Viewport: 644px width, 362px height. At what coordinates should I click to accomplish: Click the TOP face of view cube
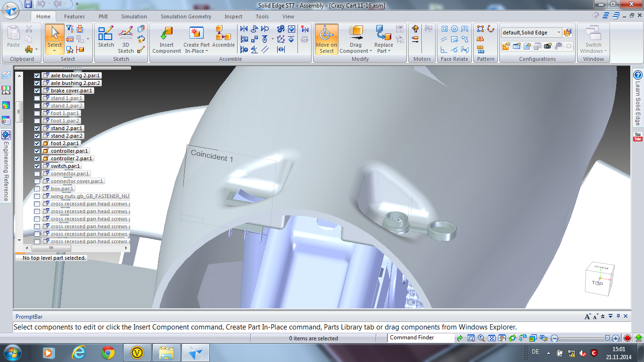[x=597, y=282]
